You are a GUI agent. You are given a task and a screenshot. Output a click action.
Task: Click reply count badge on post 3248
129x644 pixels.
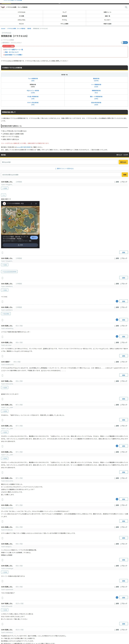tap(117, 598)
